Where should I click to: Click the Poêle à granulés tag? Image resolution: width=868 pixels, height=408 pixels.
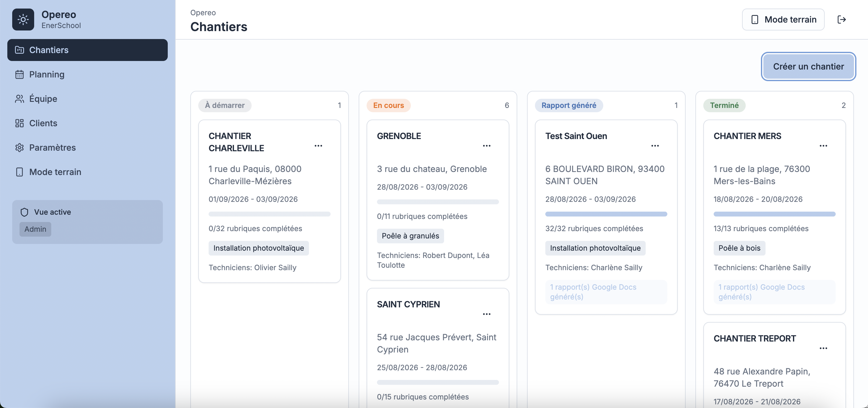pos(410,236)
